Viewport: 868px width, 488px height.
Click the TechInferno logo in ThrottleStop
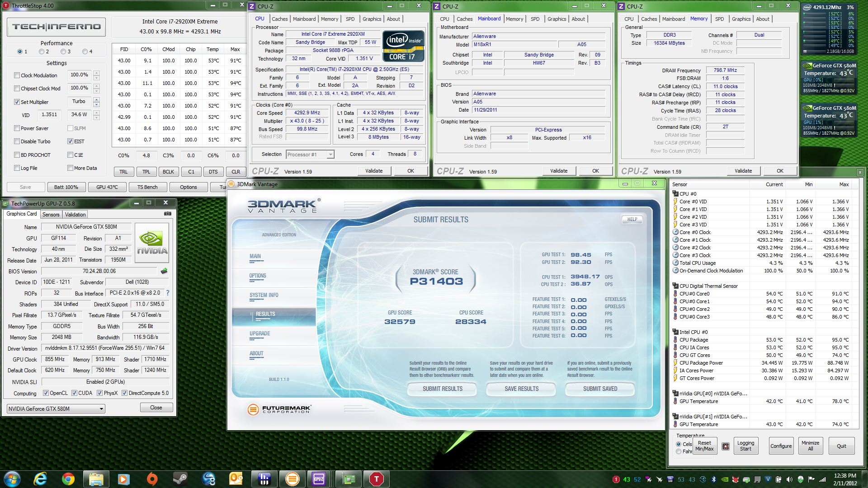57,27
